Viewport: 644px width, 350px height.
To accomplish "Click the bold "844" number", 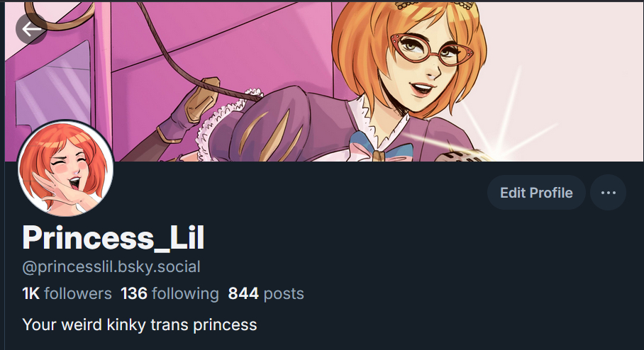I will 243,293.
